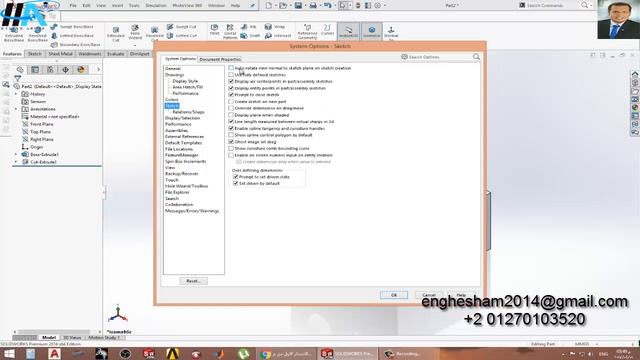Open the Hole Wizard tool
This screenshot has width=640, height=360.
135,32
